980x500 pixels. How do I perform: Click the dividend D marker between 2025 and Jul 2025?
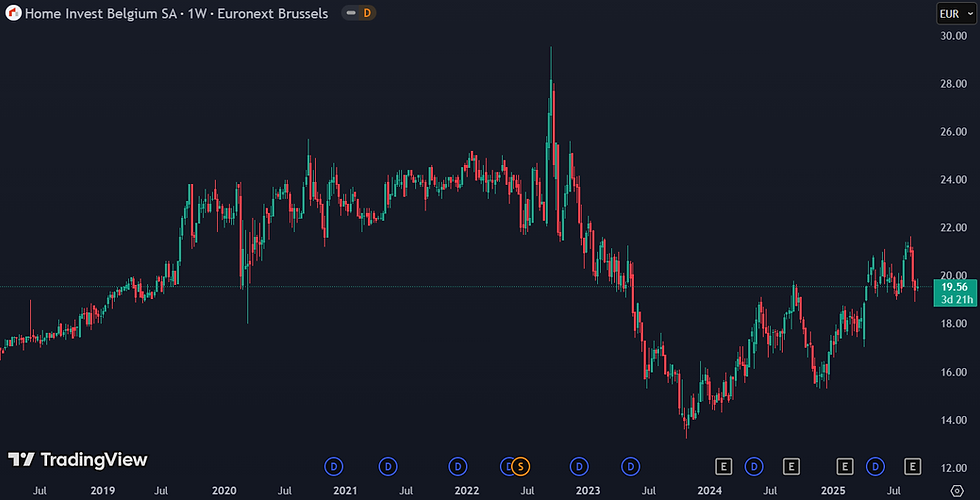[x=875, y=466]
